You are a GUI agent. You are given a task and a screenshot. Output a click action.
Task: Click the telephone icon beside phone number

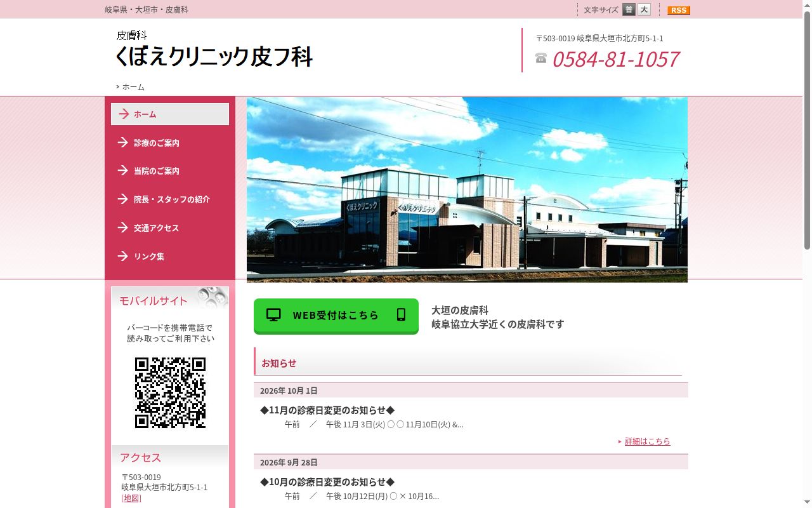point(541,58)
